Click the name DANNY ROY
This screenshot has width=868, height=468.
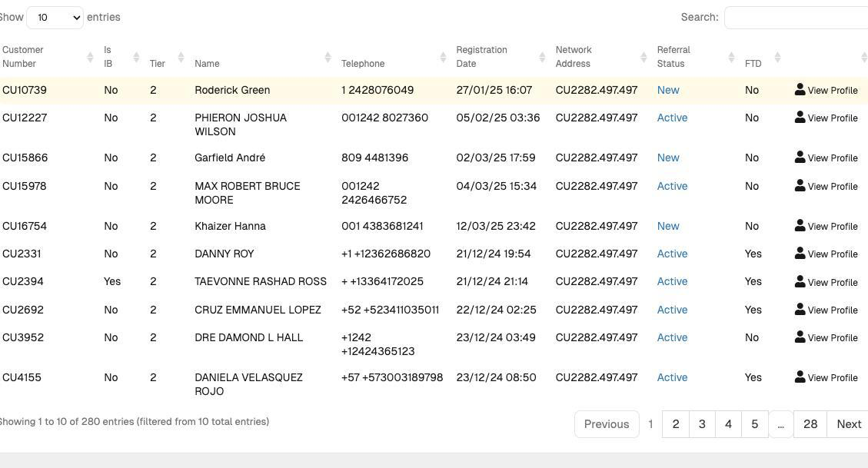point(224,254)
